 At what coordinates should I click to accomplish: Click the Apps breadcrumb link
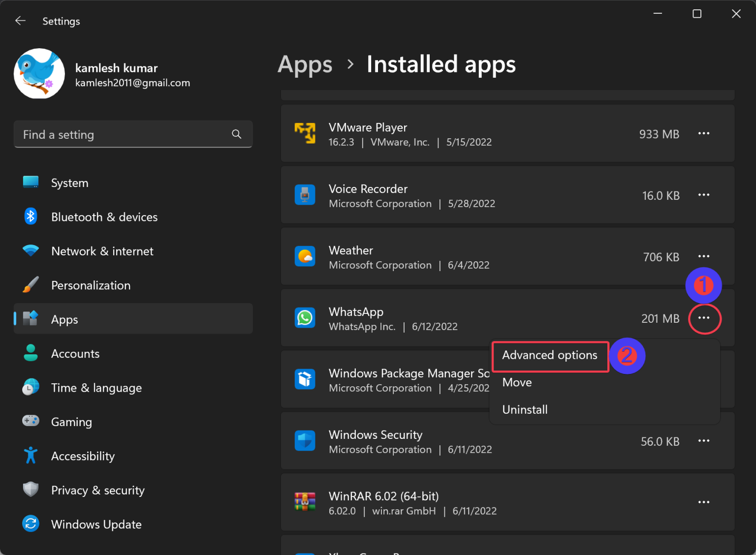(x=305, y=64)
